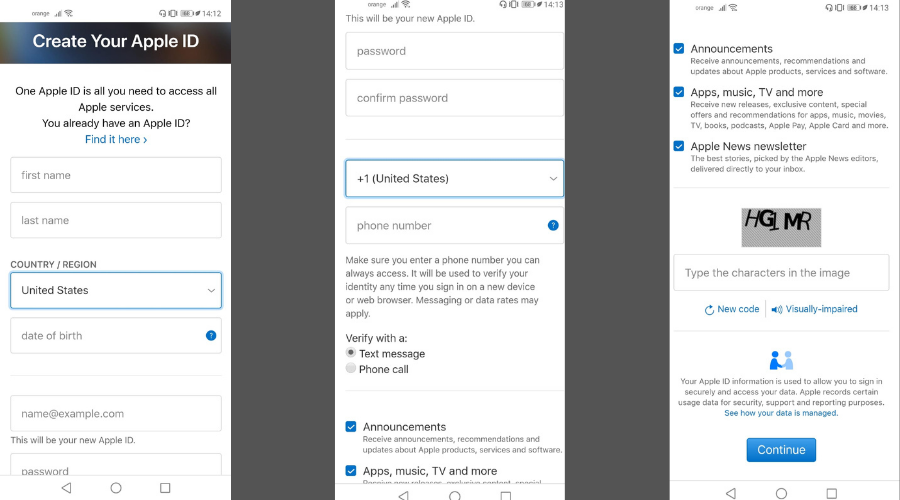Tap back navigation icon on middle phone
The height and width of the screenshot is (500, 900).
404,495
